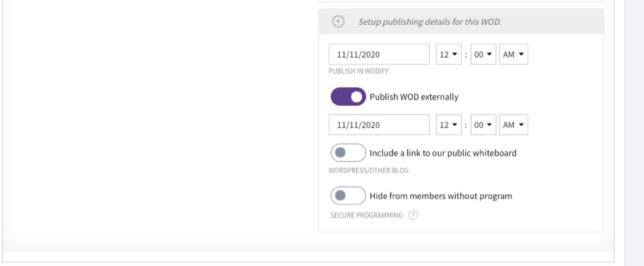644x266 pixels.
Task: Turn on Hide from members without program switch
Action: point(348,196)
